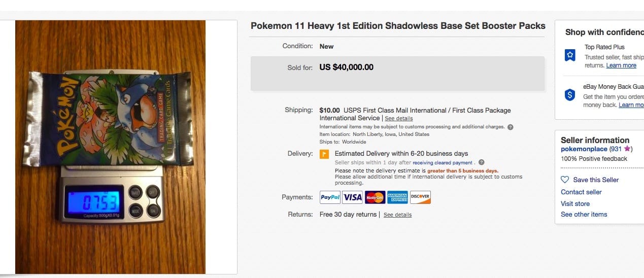Open the booster pack product photo

tap(110, 147)
